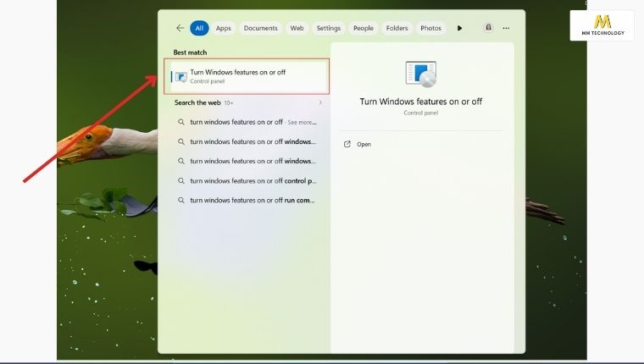Select the All filter tab

coord(199,28)
